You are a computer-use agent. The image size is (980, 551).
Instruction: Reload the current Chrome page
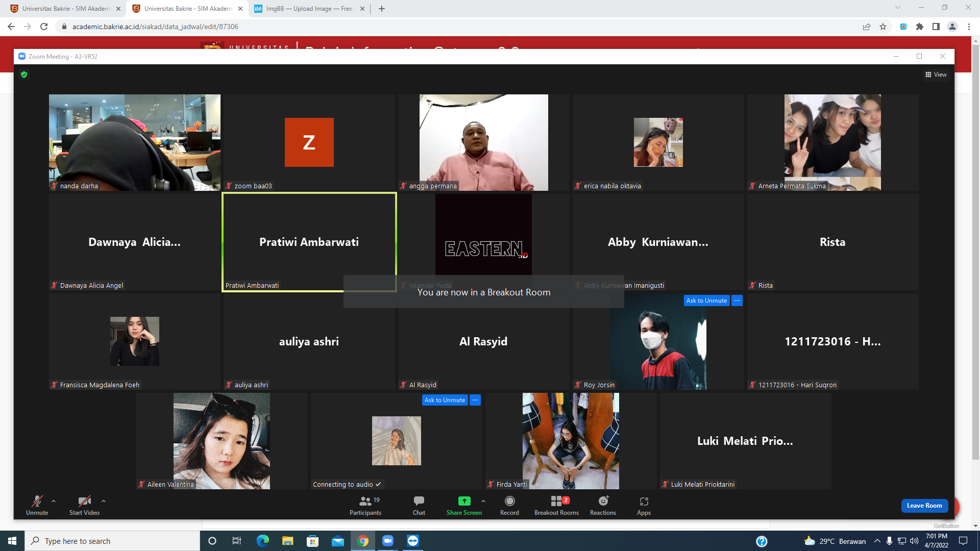[x=44, y=27]
